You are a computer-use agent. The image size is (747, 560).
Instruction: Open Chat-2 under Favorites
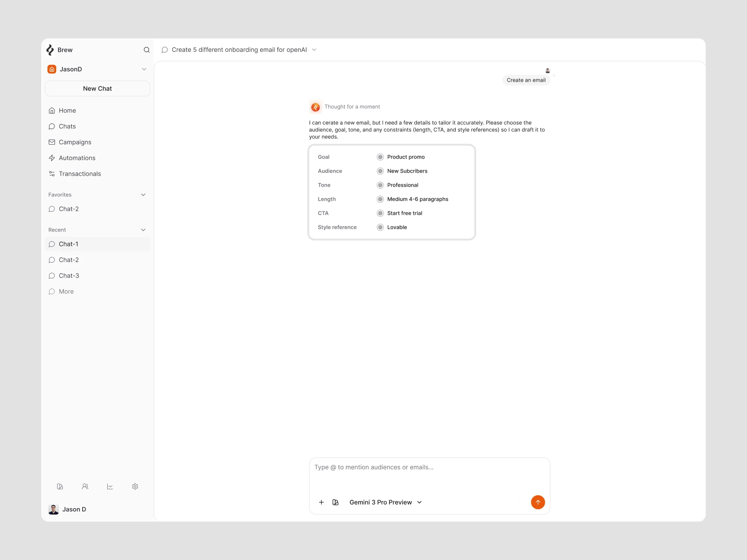pos(98,209)
